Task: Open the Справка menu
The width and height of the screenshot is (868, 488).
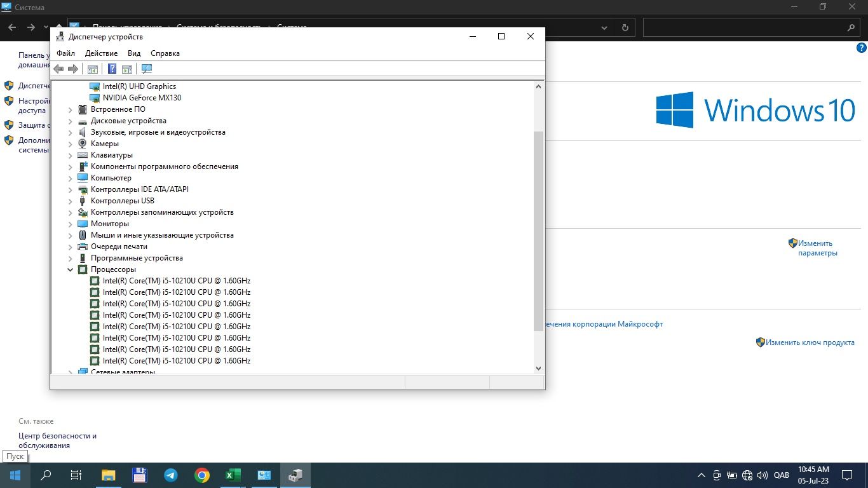Action: [x=165, y=53]
